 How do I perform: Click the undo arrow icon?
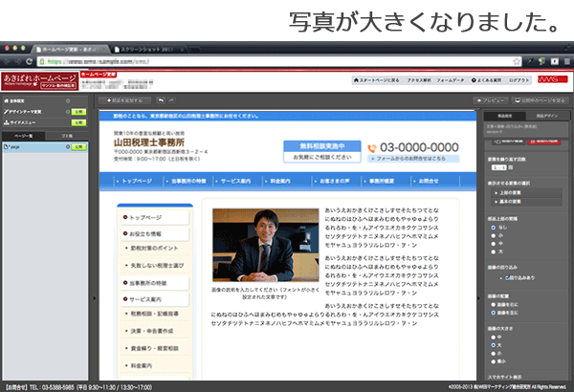coord(161,99)
